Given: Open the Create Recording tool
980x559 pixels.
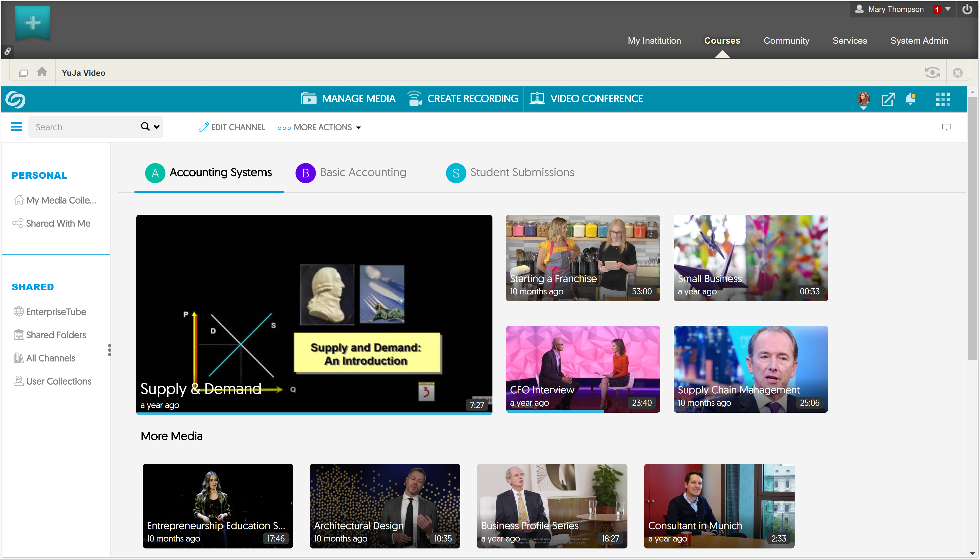Looking at the screenshot, I should click(461, 99).
